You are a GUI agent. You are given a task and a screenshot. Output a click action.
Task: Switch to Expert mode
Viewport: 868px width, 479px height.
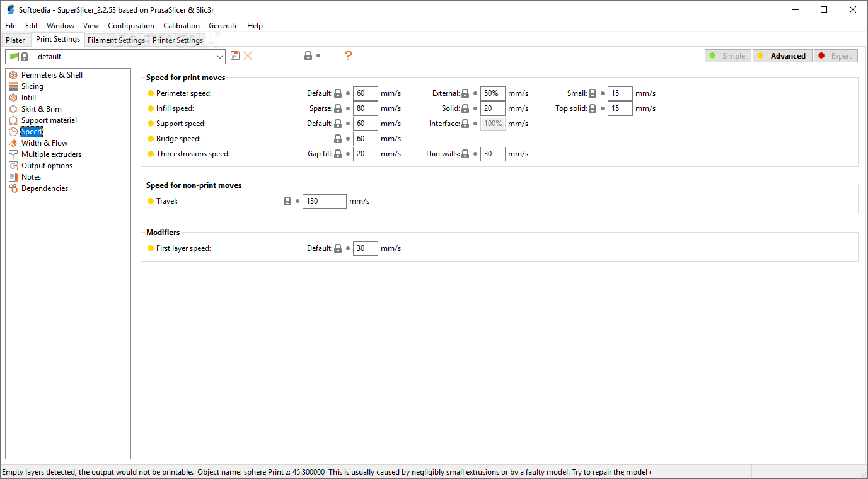click(836, 56)
